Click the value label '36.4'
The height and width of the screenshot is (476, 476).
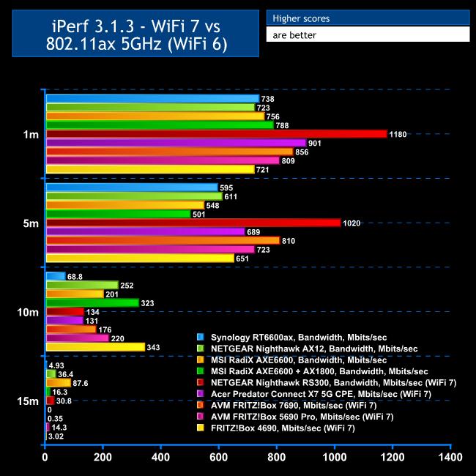click(x=65, y=374)
